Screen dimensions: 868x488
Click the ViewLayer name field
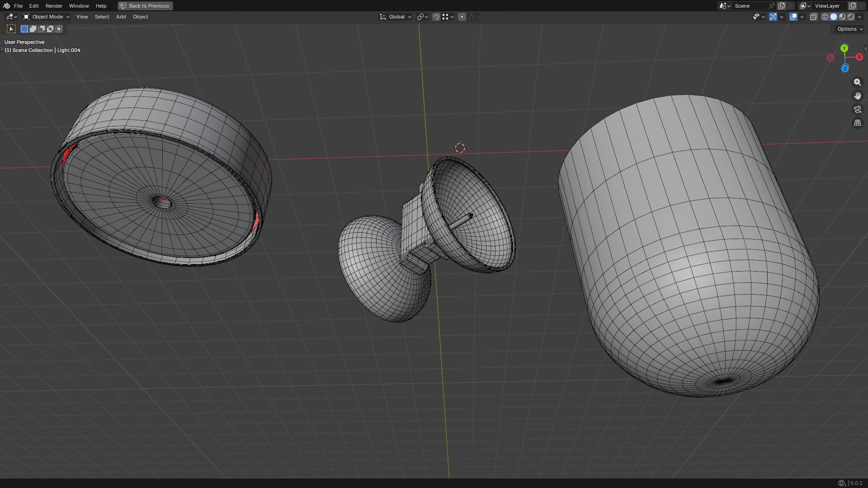[x=830, y=6]
